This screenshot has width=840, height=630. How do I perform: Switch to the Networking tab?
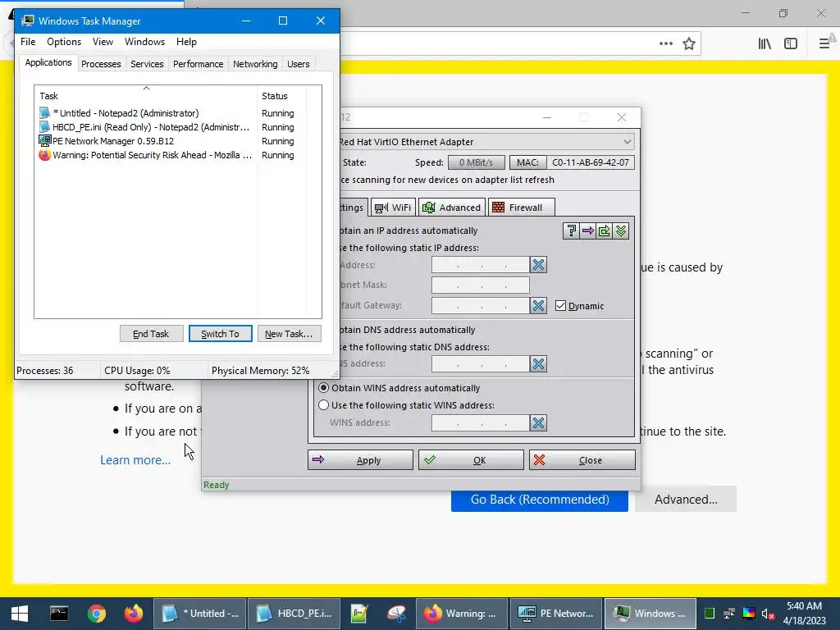(255, 64)
